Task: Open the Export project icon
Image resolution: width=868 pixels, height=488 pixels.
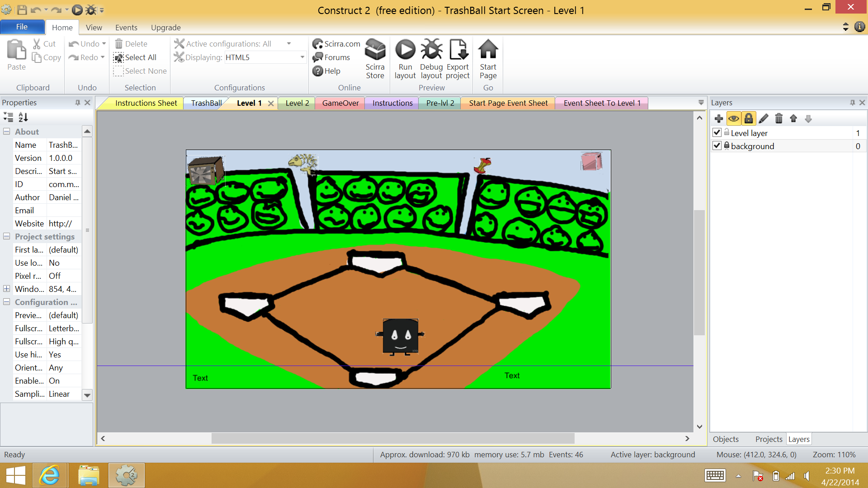Action: pos(458,50)
